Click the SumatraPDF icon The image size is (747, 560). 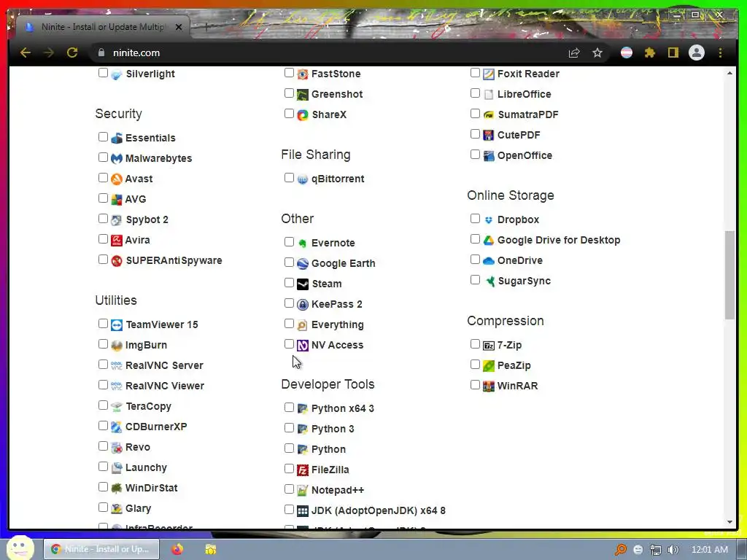coord(488,114)
